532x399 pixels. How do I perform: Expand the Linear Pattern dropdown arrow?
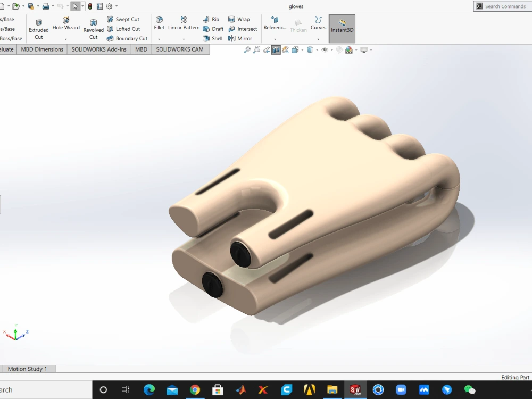point(184,39)
